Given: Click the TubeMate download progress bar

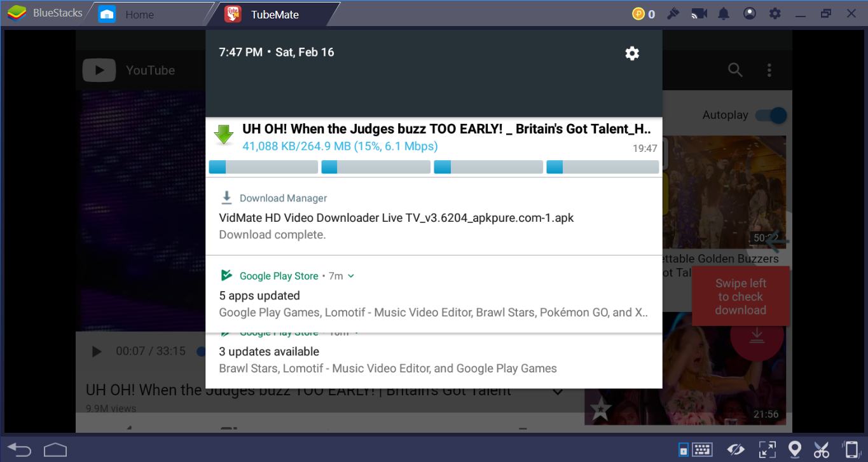Looking at the screenshot, I should pyautogui.click(x=432, y=167).
